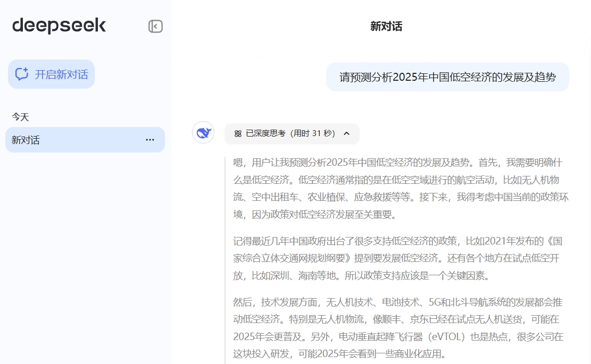Click the 今天 section header
This screenshot has height=364, width=591.
(x=20, y=117)
